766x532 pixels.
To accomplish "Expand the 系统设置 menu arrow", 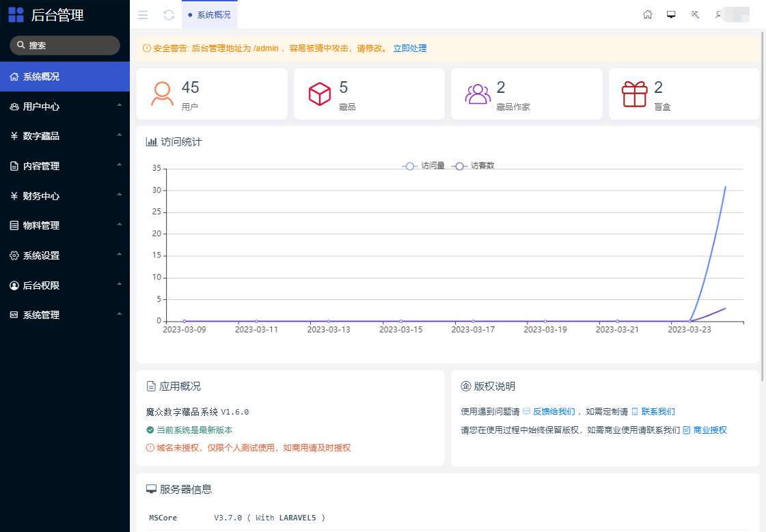I will [x=119, y=254].
